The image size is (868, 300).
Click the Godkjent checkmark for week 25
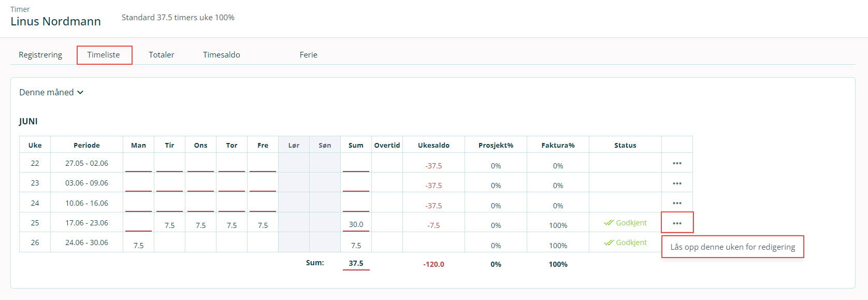pos(609,223)
